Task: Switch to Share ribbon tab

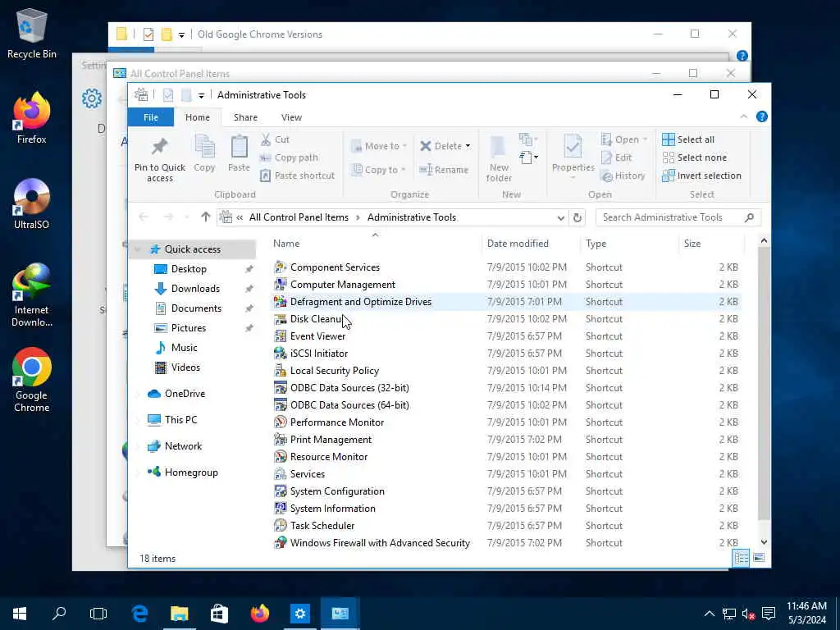Action: point(245,117)
